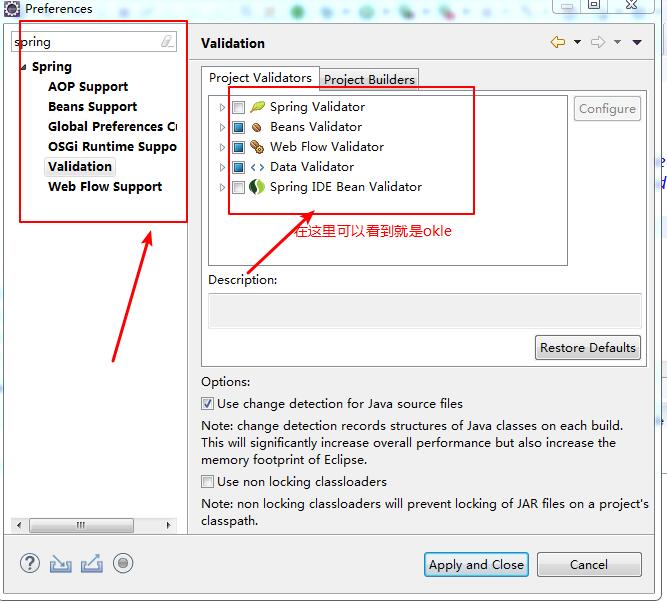Select the Data Validator label

point(312,167)
